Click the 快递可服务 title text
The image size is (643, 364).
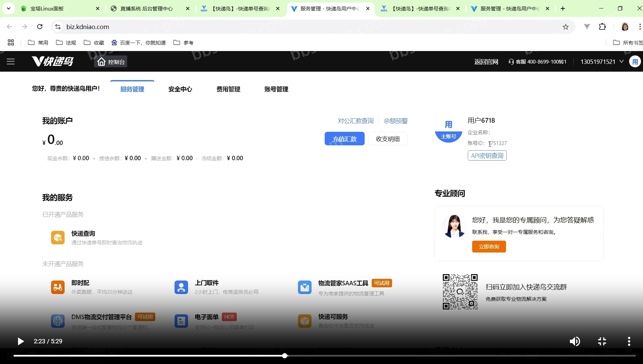click(333, 317)
